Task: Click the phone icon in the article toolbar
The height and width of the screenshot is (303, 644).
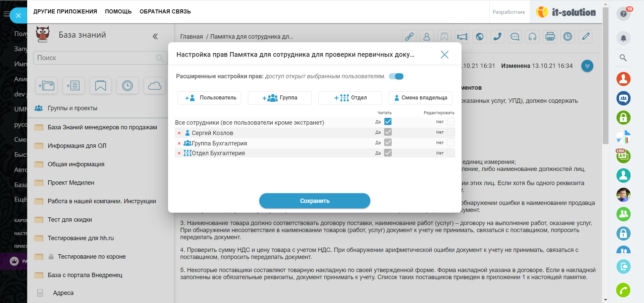Action: point(497,37)
